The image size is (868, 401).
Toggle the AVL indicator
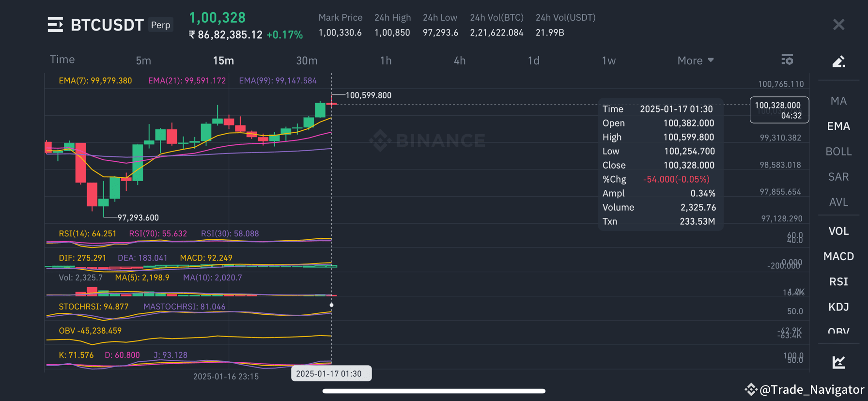[838, 202]
